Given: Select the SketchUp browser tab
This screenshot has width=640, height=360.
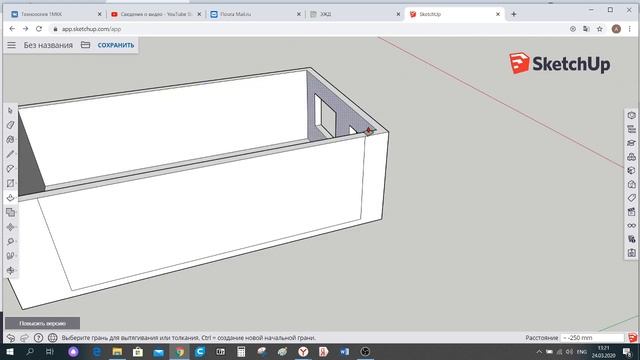Looking at the screenshot, I should tap(454, 14).
